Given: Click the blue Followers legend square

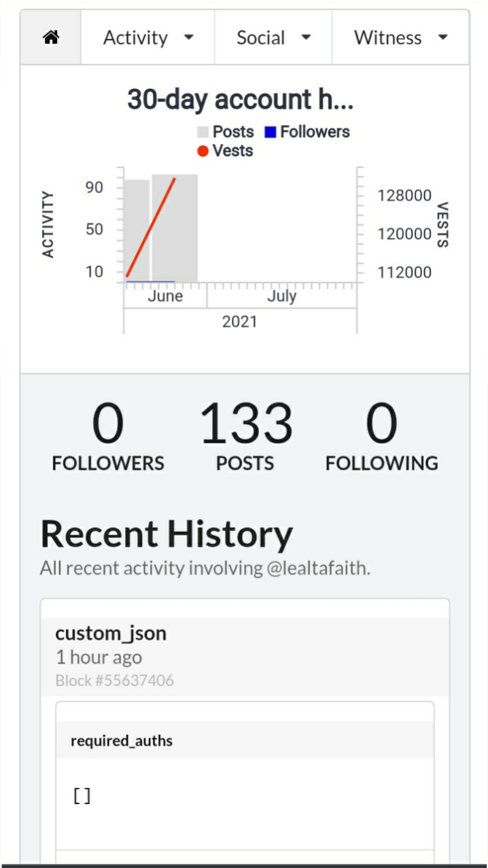Looking at the screenshot, I should coord(271,132).
